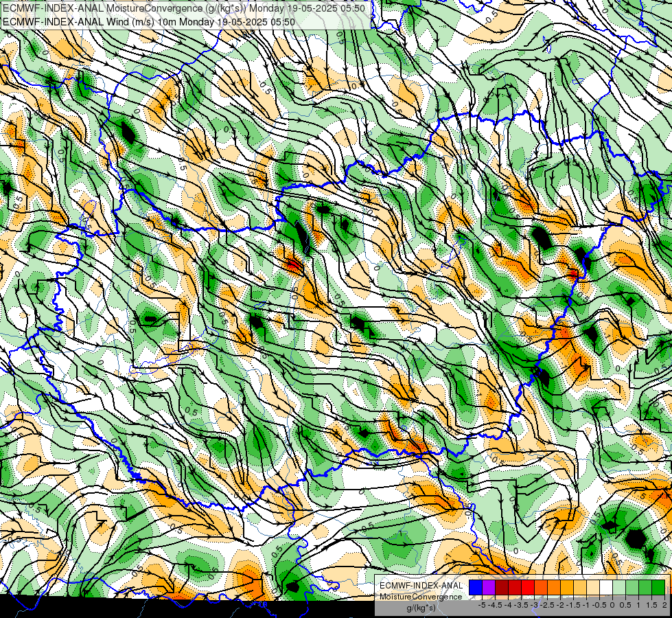Click the darkest green legend swatch
This screenshot has width=672, height=618.
click(x=658, y=588)
